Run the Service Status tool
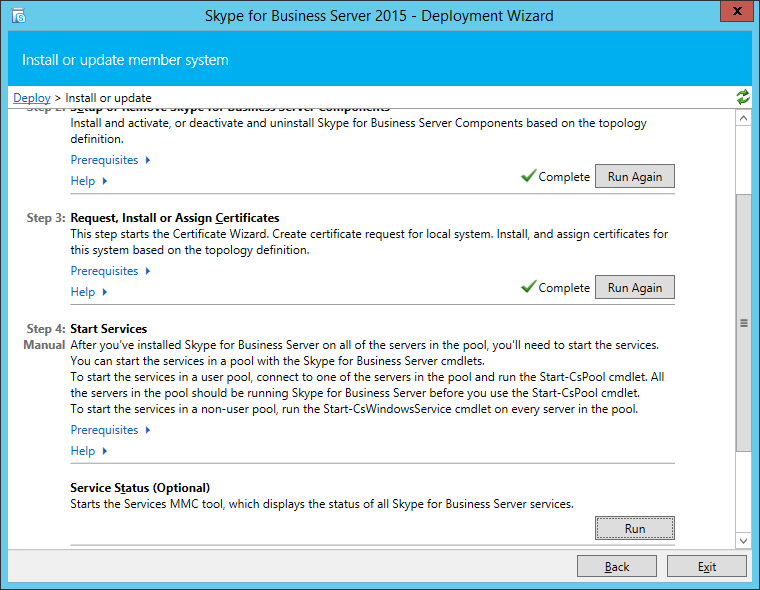 [634, 528]
